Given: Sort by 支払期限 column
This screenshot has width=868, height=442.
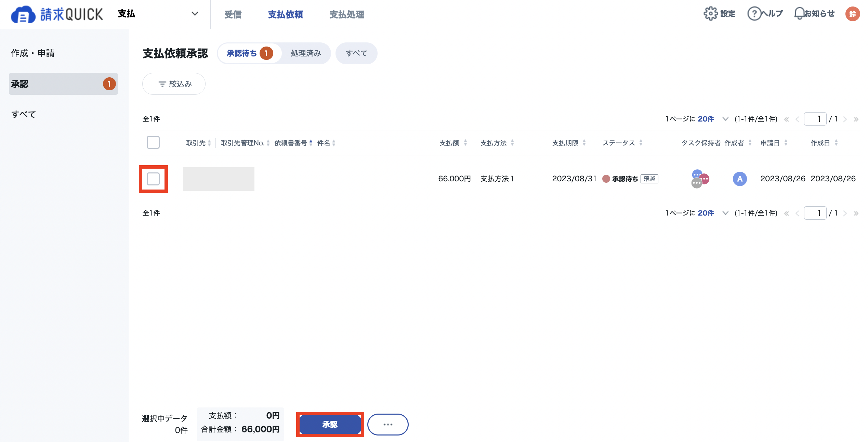Looking at the screenshot, I should pos(584,143).
